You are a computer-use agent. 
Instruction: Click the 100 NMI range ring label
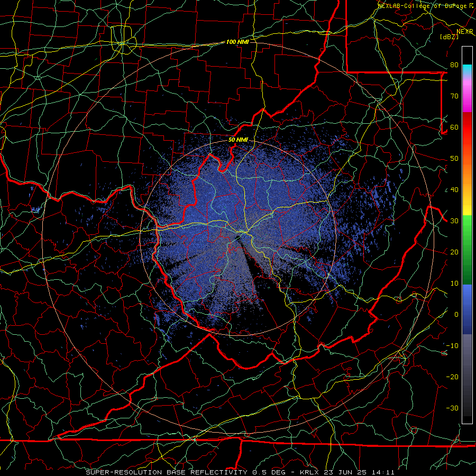[237, 42]
